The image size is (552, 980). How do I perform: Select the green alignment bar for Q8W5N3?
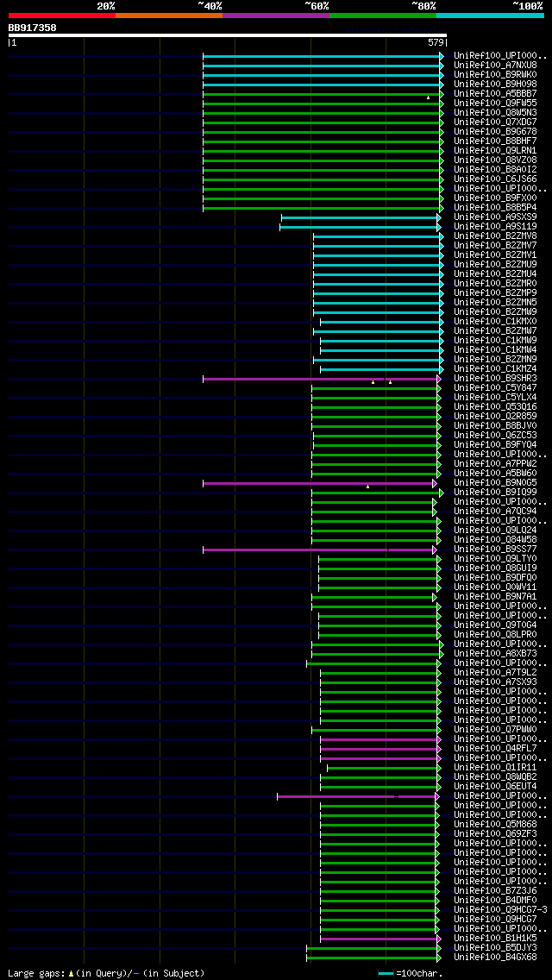click(x=323, y=113)
